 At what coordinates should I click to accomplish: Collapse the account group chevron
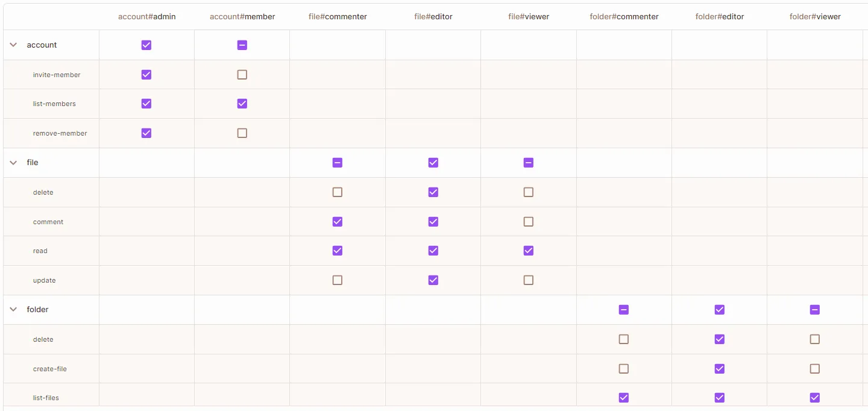[13, 45]
